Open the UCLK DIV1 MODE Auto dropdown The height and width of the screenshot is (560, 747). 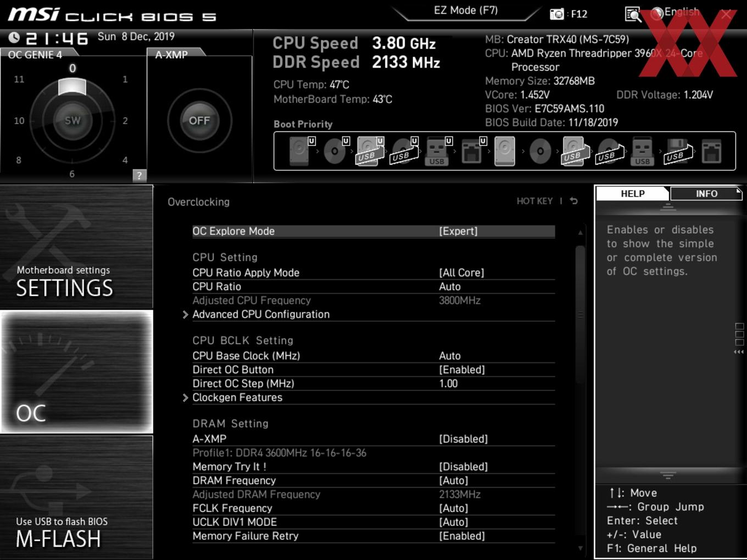[454, 522]
